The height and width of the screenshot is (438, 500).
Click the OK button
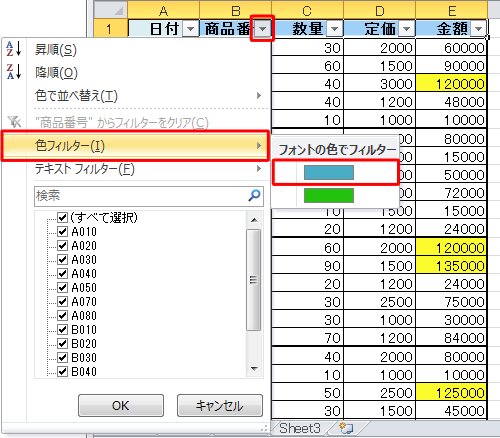pyautogui.click(x=121, y=406)
